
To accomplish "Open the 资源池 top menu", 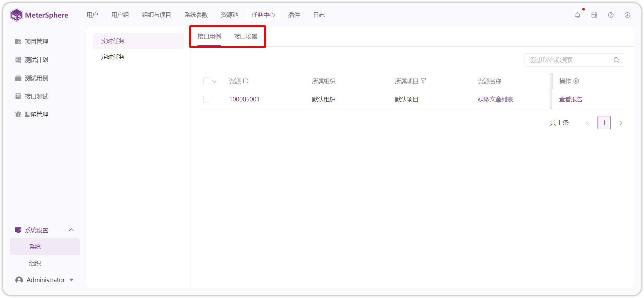I will [230, 15].
